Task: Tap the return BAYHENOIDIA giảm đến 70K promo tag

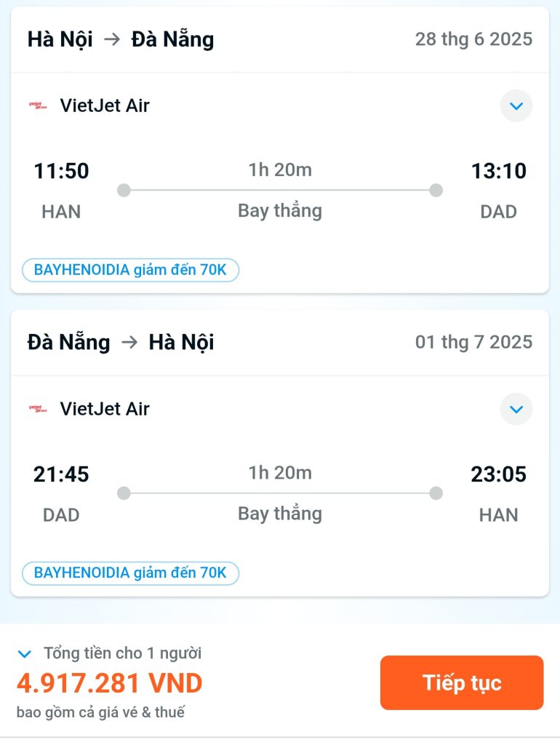Action: [x=130, y=573]
